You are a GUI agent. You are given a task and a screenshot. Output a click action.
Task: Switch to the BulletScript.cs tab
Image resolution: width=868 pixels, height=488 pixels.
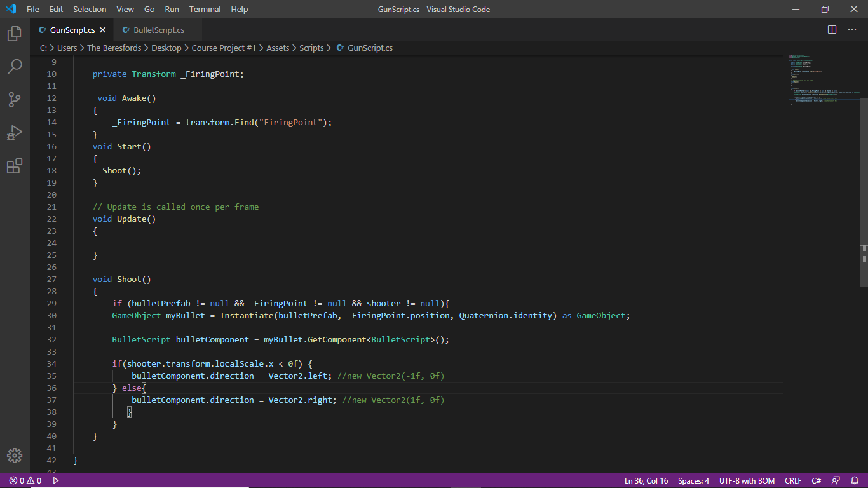pos(158,30)
